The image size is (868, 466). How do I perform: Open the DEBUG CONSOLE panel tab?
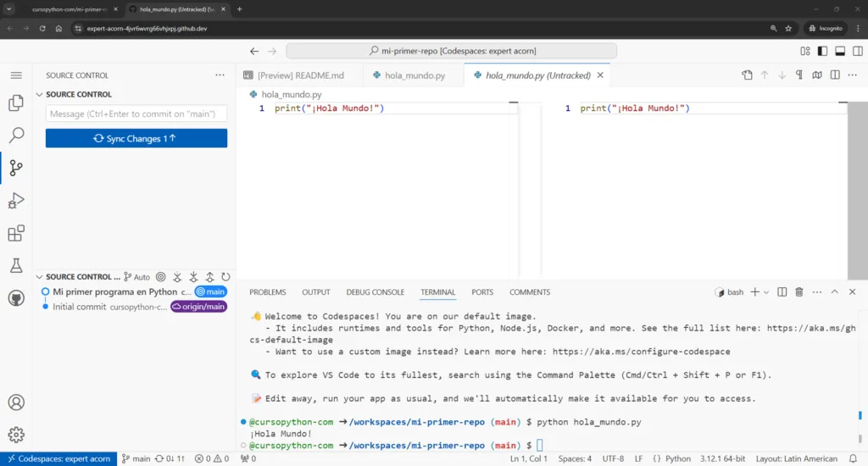376,292
